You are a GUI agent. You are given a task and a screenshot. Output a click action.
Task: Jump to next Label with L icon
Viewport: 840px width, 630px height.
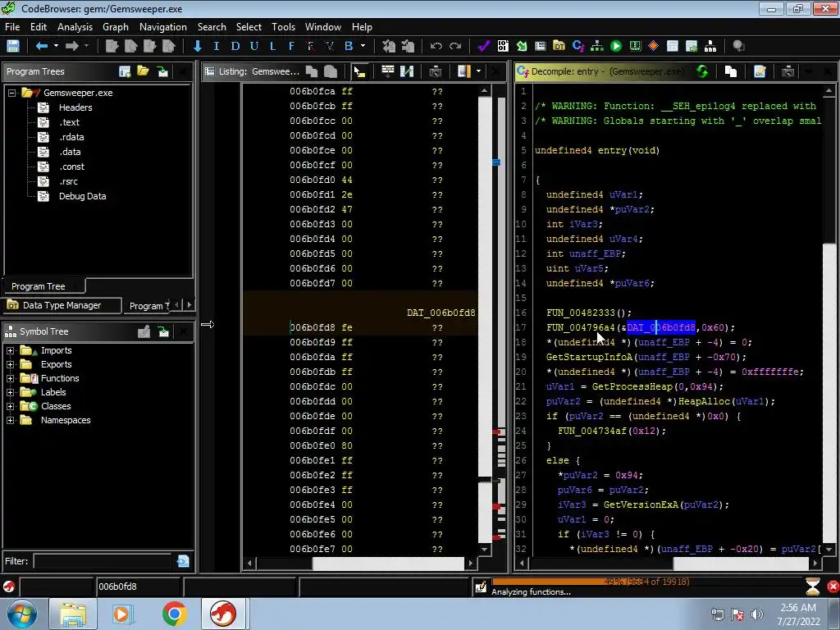(272, 46)
